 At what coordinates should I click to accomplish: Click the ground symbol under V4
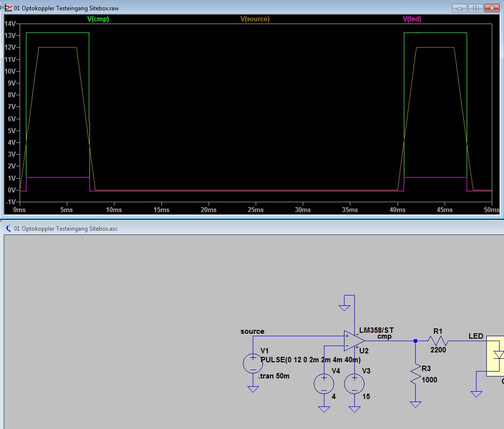(x=324, y=409)
